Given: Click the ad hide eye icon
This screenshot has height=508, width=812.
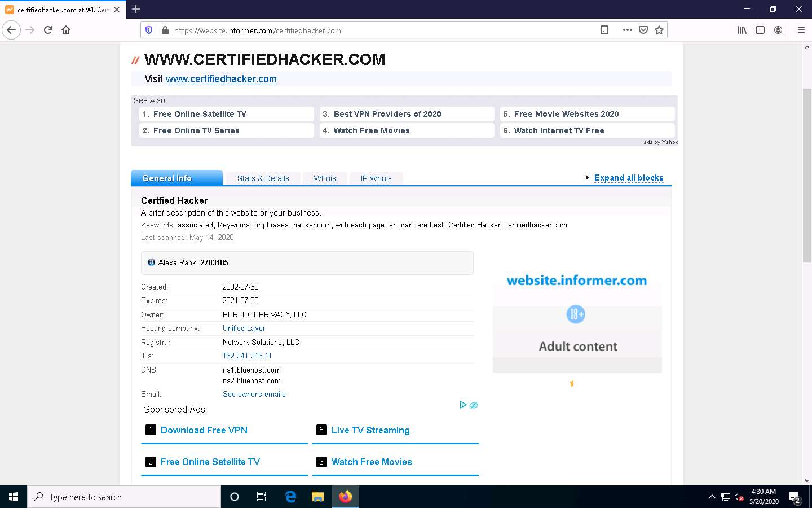Looking at the screenshot, I should 474,405.
